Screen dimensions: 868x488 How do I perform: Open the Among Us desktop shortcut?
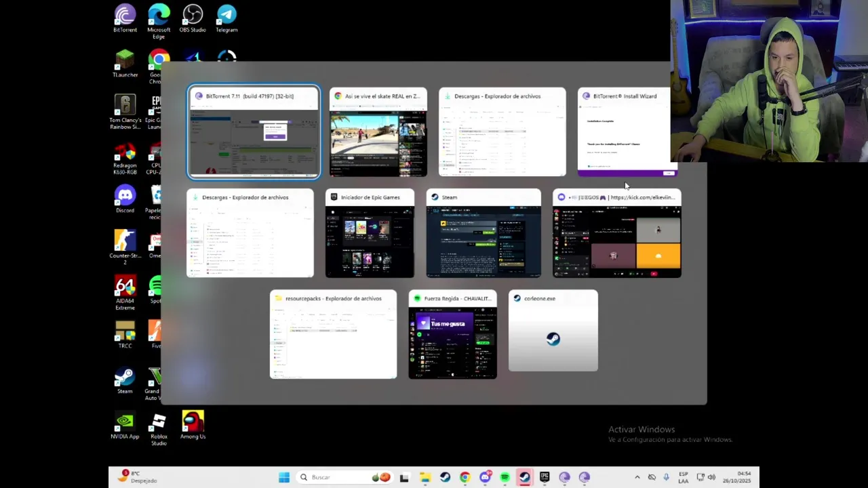193,426
